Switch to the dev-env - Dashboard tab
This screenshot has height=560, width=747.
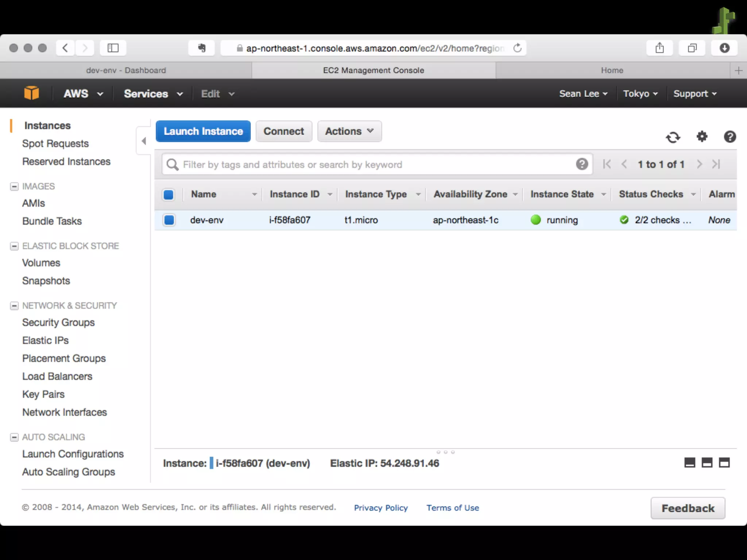point(126,70)
